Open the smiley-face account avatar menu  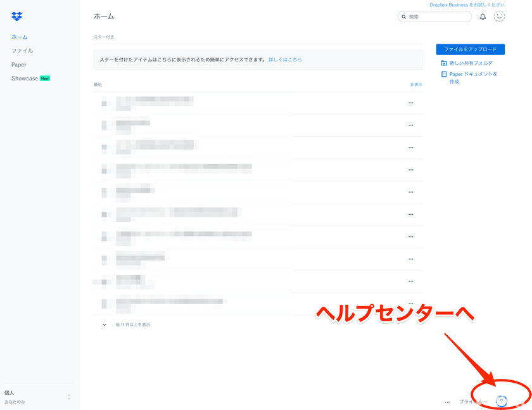[499, 16]
